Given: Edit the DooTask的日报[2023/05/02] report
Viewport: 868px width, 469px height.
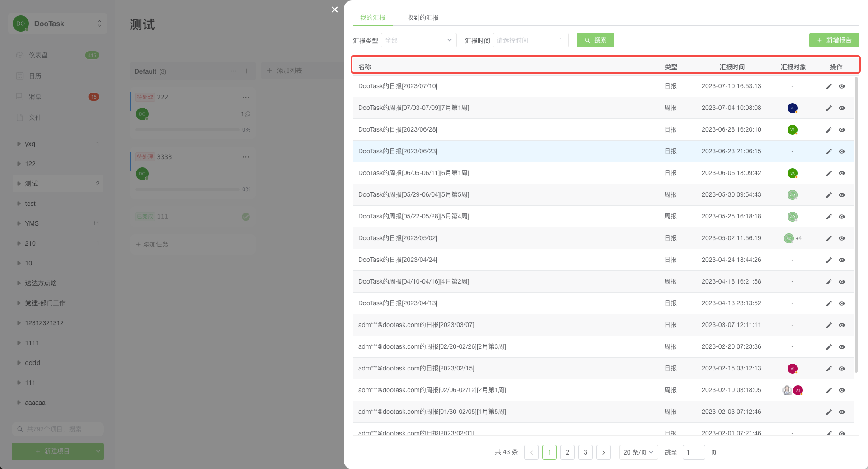Looking at the screenshot, I should (829, 238).
